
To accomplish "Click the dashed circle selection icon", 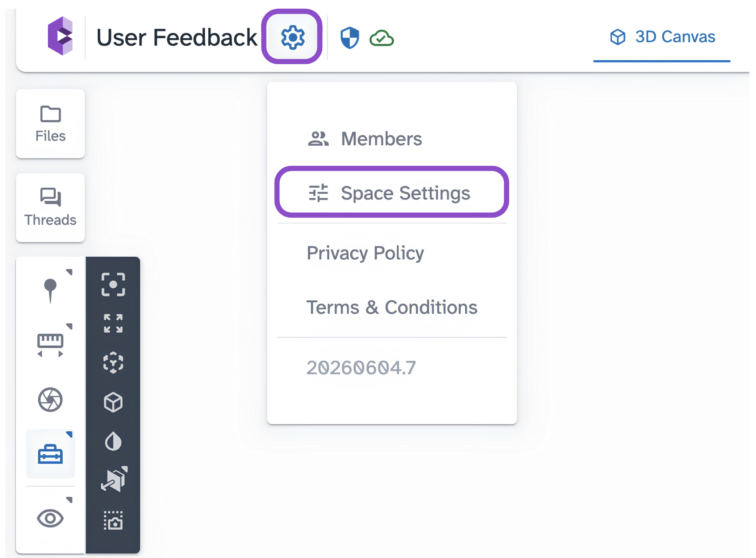I will point(113,362).
